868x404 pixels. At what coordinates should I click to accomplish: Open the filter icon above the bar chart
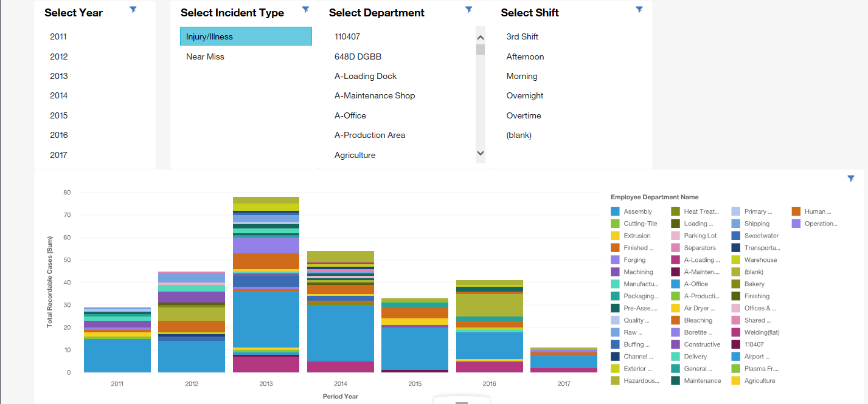tap(850, 178)
